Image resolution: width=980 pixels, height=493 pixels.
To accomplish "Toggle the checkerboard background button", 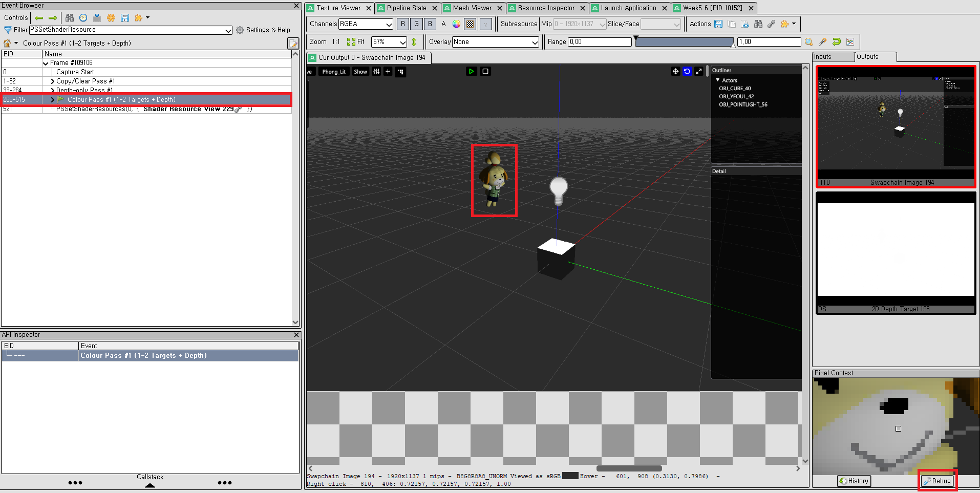I will 471,24.
